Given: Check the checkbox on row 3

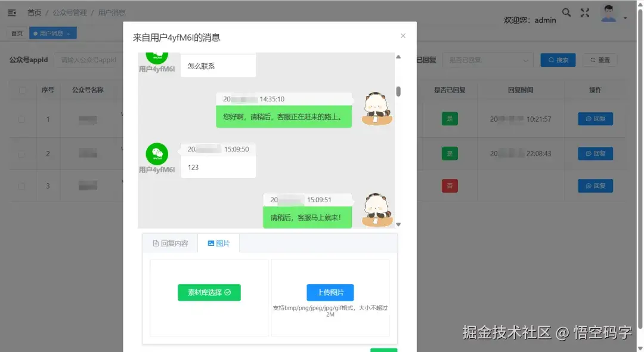Looking at the screenshot, I should coord(22,186).
